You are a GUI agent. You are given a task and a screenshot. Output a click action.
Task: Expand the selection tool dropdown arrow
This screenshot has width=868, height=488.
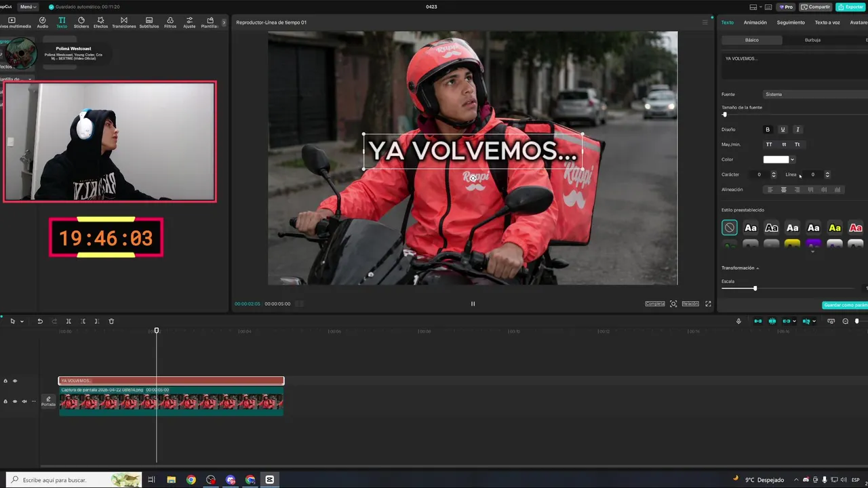[22, 321]
